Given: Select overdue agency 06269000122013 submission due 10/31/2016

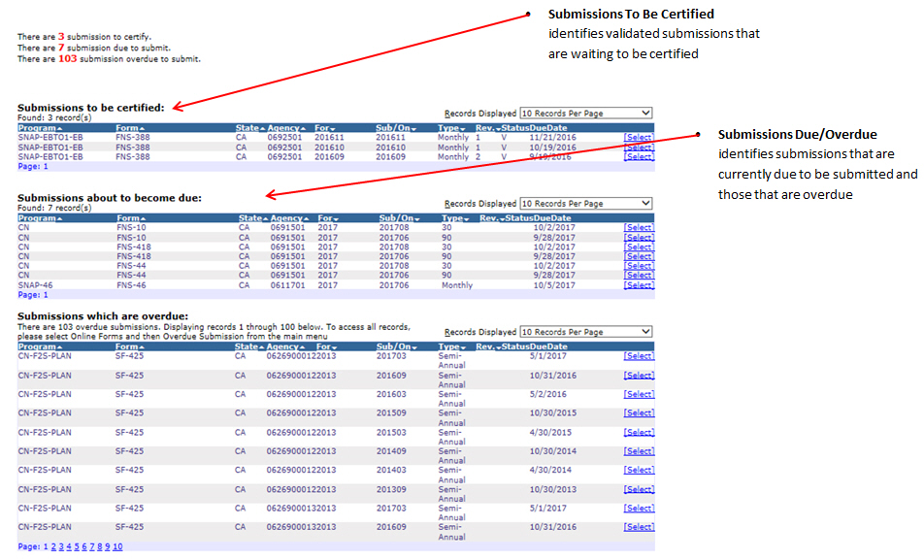Looking at the screenshot, I should click(639, 376).
